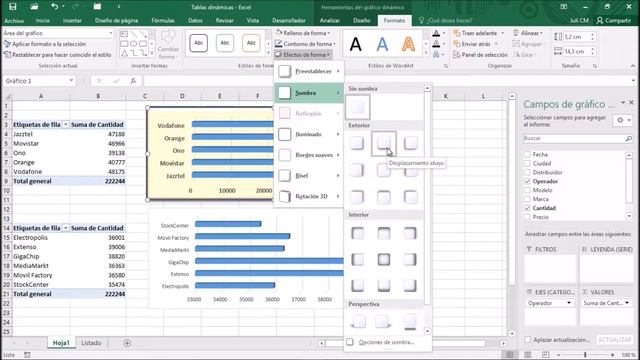This screenshot has height=360, width=640.
Task: Click the Cambiar forma icon
Action: point(168,45)
